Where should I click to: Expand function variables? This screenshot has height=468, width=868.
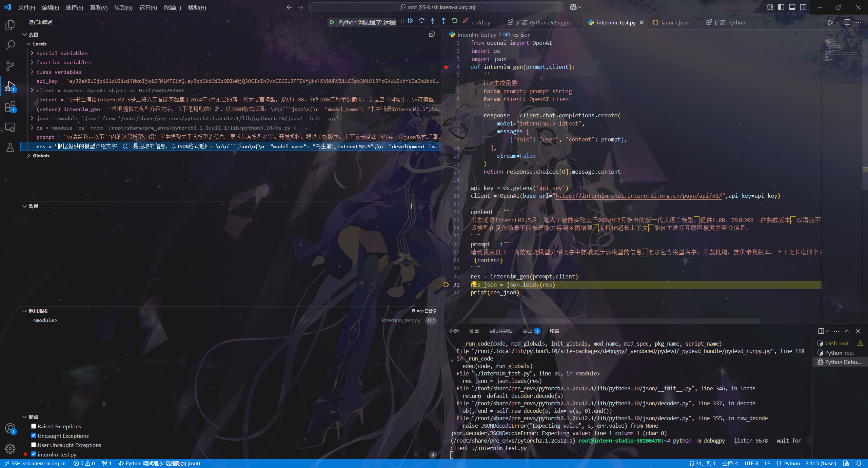32,62
